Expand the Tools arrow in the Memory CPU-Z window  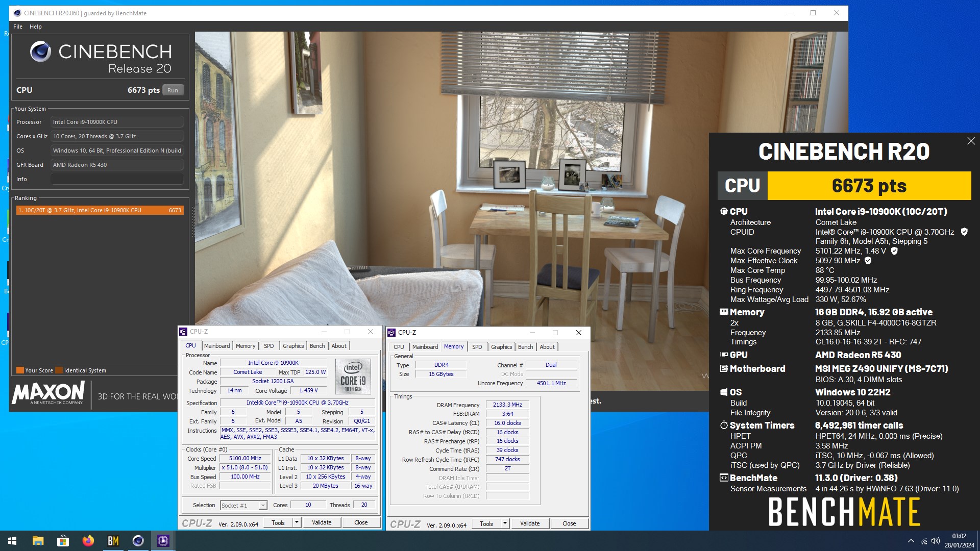pyautogui.click(x=505, y=523)
